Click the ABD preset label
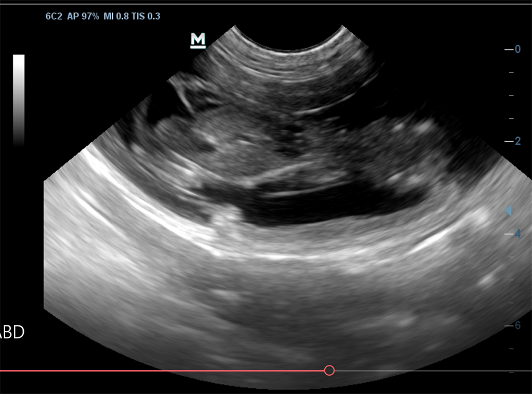532x394 pixels. (11, 332)
